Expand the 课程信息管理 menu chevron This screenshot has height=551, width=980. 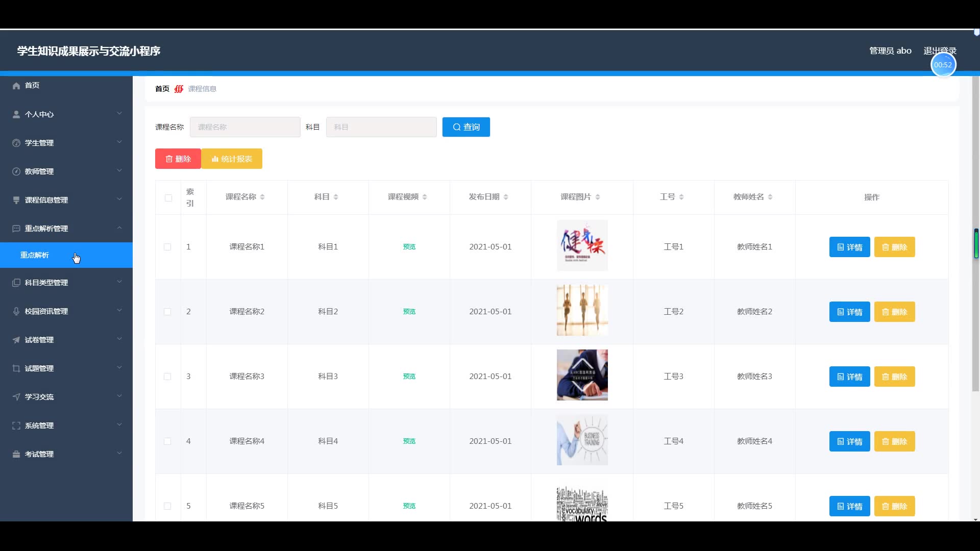[x=119, y=199]
